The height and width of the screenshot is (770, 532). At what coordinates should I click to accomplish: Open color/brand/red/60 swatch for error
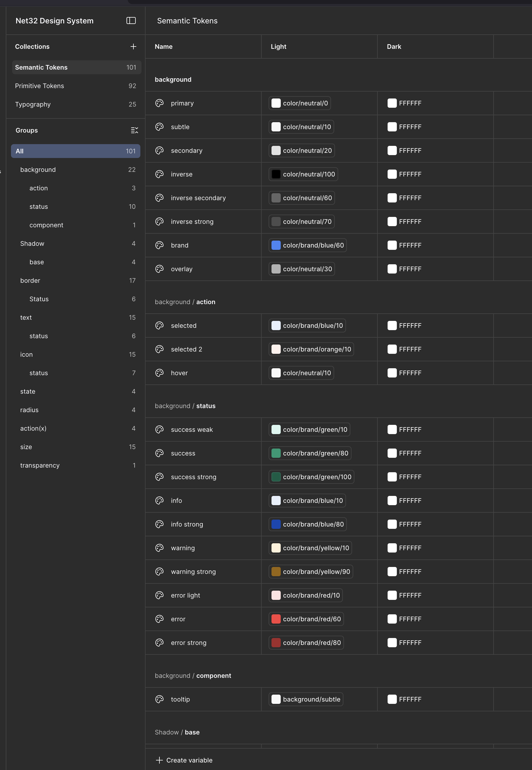click(276, 619)
